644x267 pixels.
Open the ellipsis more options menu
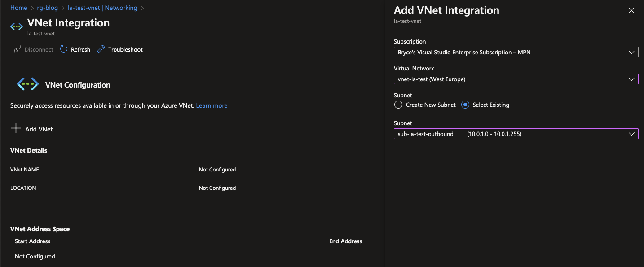pos(124,23)
